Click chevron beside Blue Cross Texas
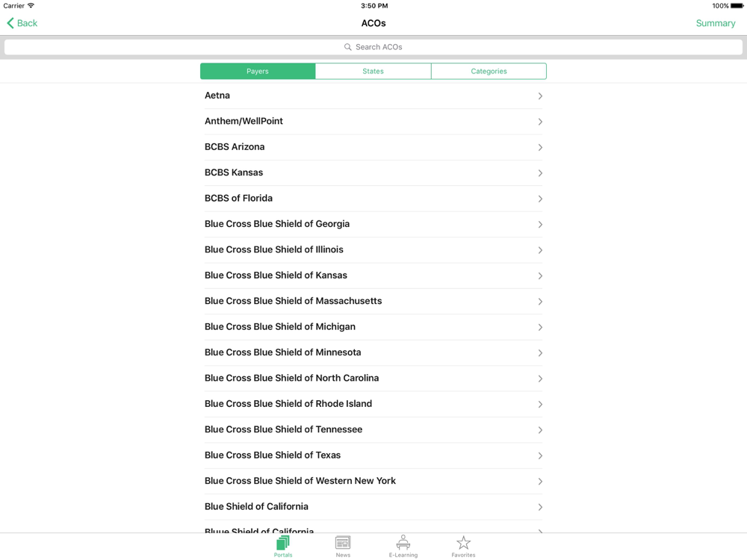 pyautogui.click(x=540, y=456)
